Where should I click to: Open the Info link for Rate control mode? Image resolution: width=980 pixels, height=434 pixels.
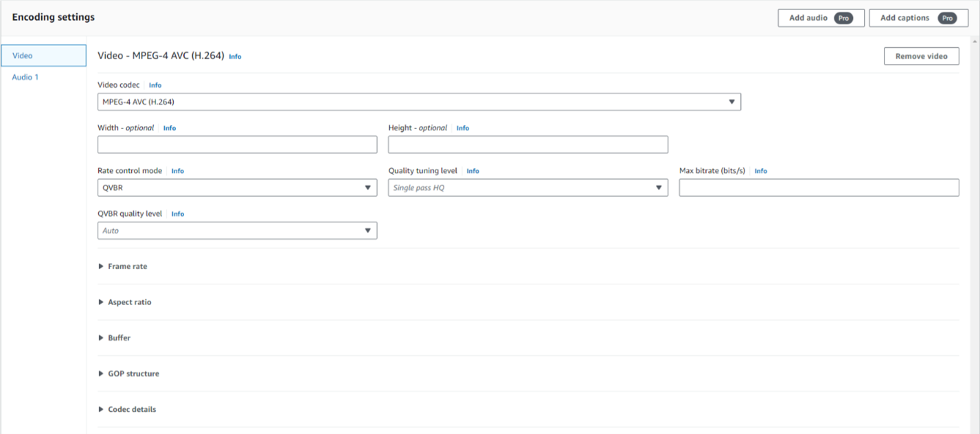click(177, 170)
